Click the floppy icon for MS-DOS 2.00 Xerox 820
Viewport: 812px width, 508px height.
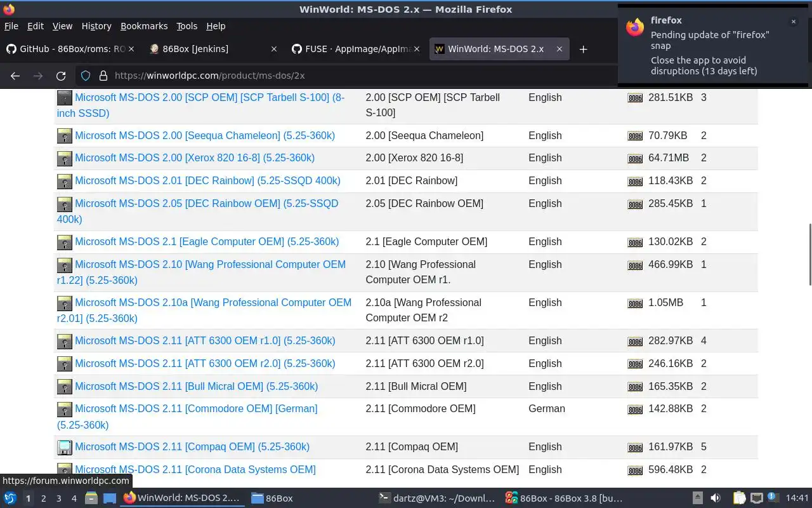tap(65, 158)
